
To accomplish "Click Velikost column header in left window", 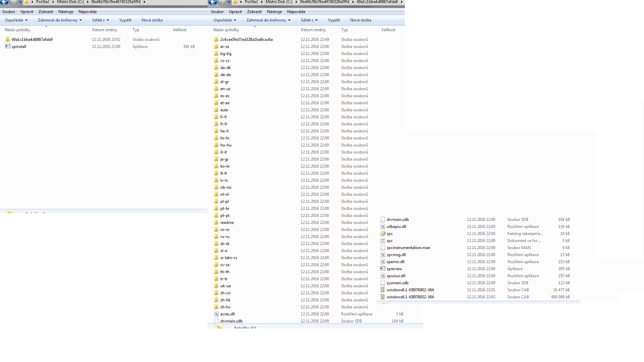I will 179,30.
